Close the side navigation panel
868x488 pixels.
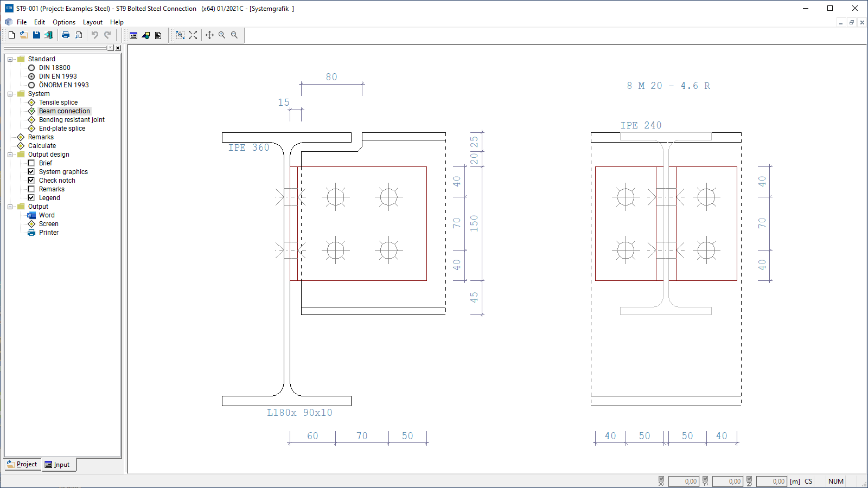[118, 48]
